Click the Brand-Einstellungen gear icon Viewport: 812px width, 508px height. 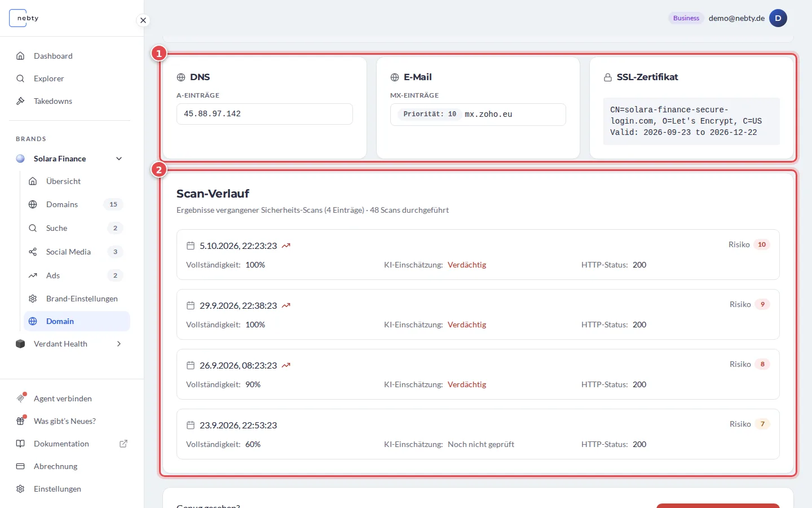(33, 299)
